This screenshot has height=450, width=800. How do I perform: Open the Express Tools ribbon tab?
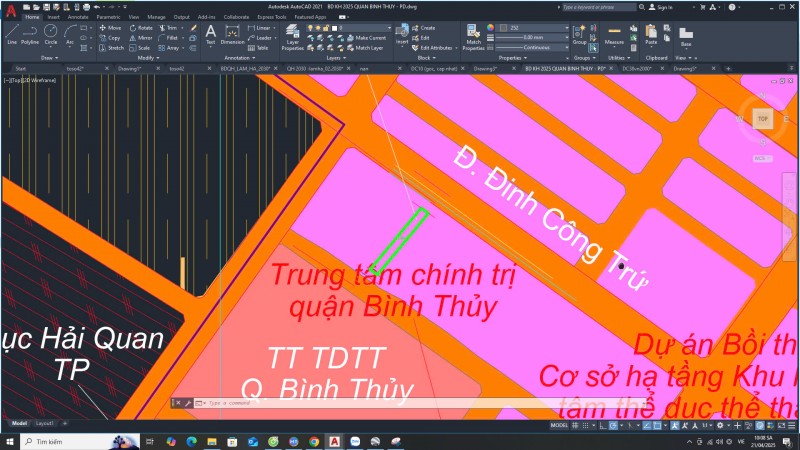(x=271, y=17)
